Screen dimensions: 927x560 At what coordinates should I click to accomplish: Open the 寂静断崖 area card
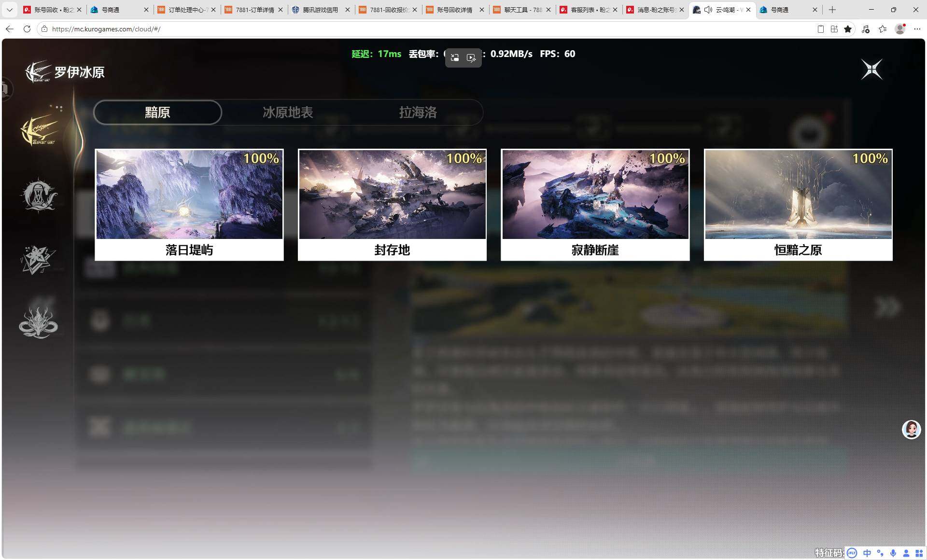pos(595,205)
